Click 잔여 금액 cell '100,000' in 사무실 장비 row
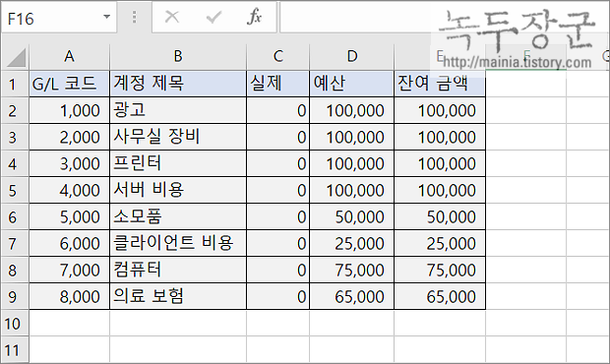 click(440, 137)
